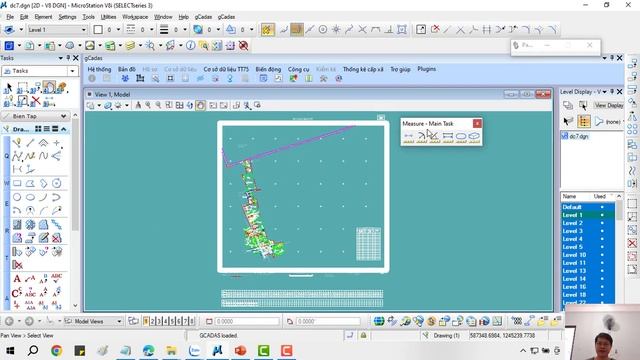Open the (none) filter dropdown in Level Display

(x=613, y=122)
